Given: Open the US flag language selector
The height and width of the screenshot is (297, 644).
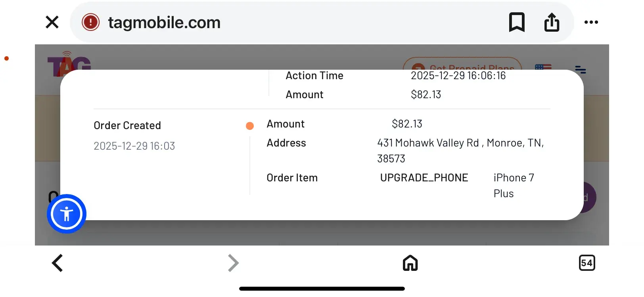Looking at the screenshot, I should point(543,67).
